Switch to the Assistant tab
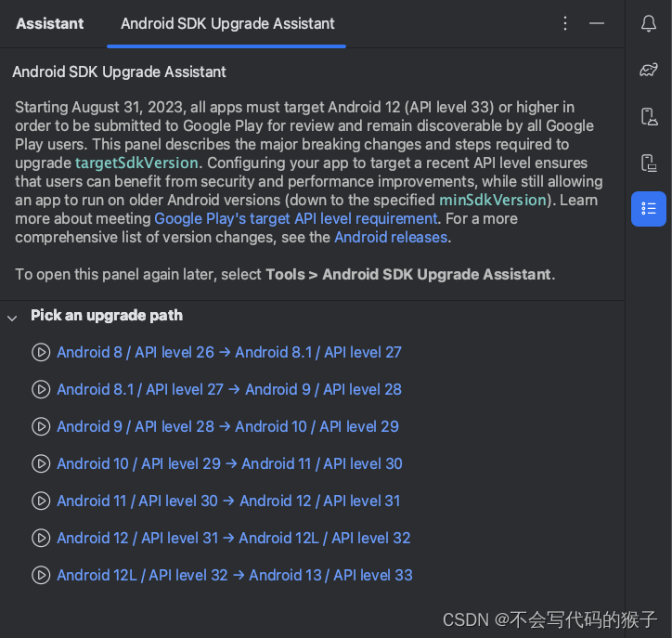 pos(50,23)
